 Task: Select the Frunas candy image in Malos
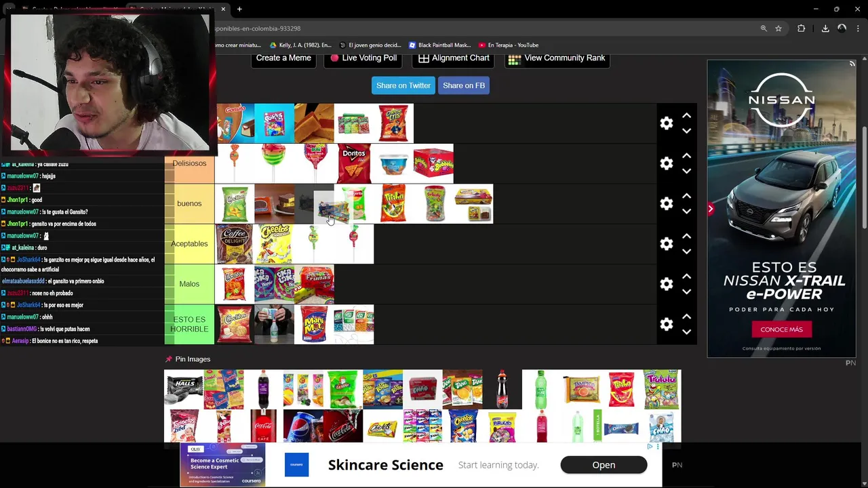[x=314, y=284]
